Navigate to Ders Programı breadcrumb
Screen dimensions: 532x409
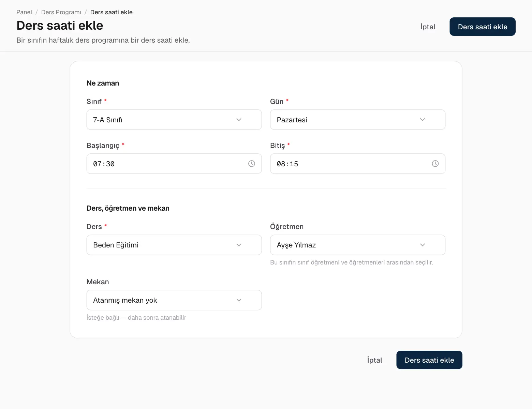click(61, 12)
